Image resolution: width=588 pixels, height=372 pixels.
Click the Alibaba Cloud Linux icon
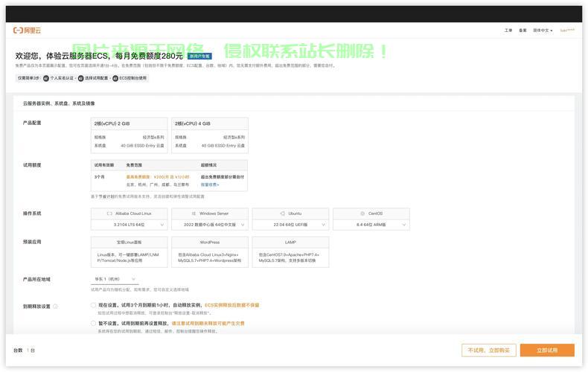(109, 214)
